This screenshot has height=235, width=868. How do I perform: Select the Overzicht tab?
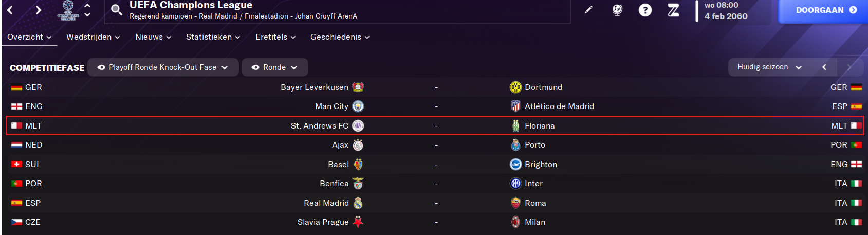pyautogui.click(x=29, y=37)
